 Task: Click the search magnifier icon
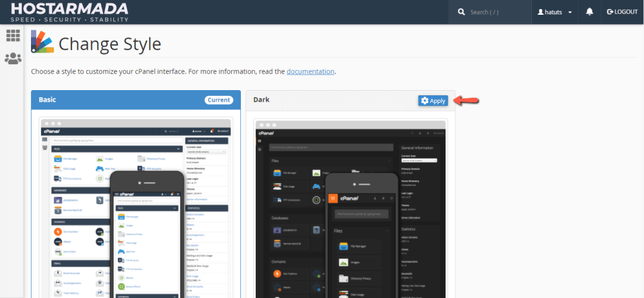[461, 12]
